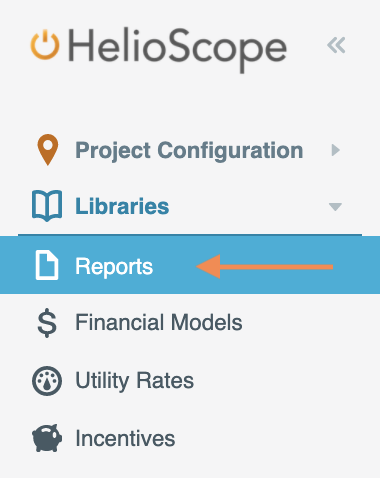Click the Reports document page icon
Image resolution: width=380 pixels, height=478 pixels.
[47, 265]
